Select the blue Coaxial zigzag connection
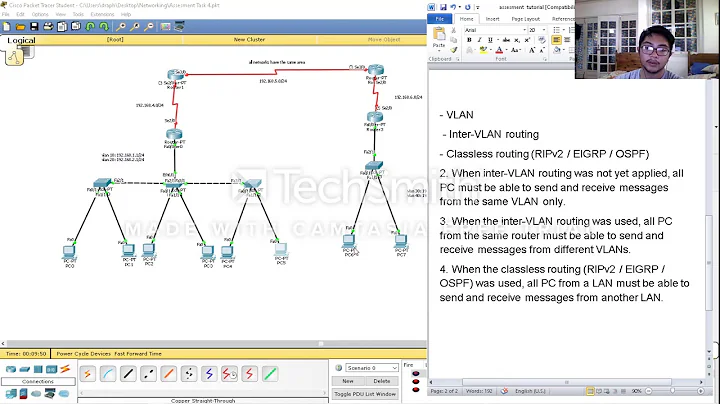Image resolution: width=720 pixels, height=404 pixels. (x=209, y=374)
